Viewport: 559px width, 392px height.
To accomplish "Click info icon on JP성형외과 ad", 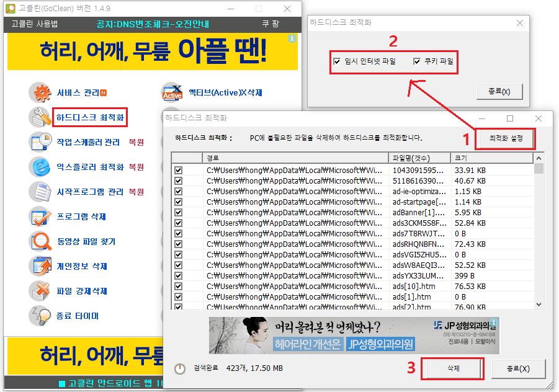I will click(493, 322).
